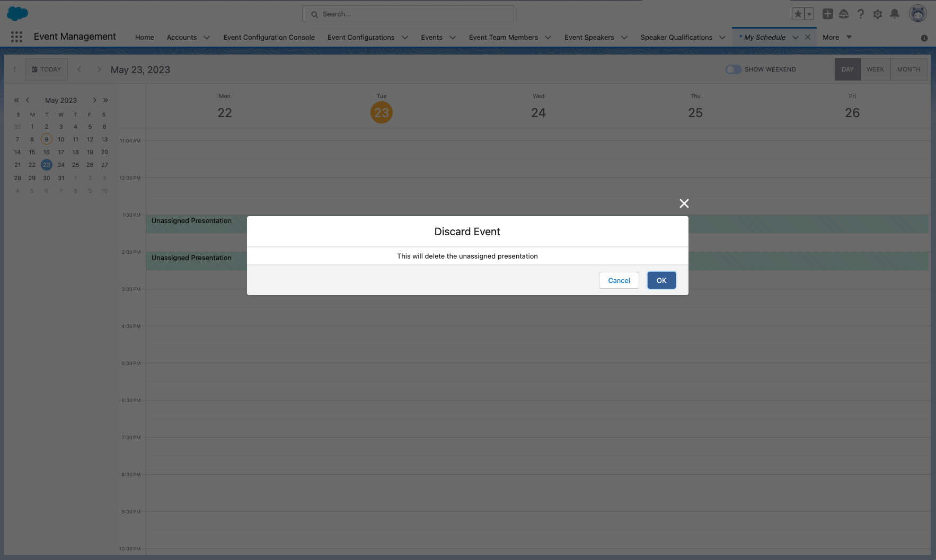The image size is (936, 560).
Task: Open the global actions plus icon
Action: [827, 14]
